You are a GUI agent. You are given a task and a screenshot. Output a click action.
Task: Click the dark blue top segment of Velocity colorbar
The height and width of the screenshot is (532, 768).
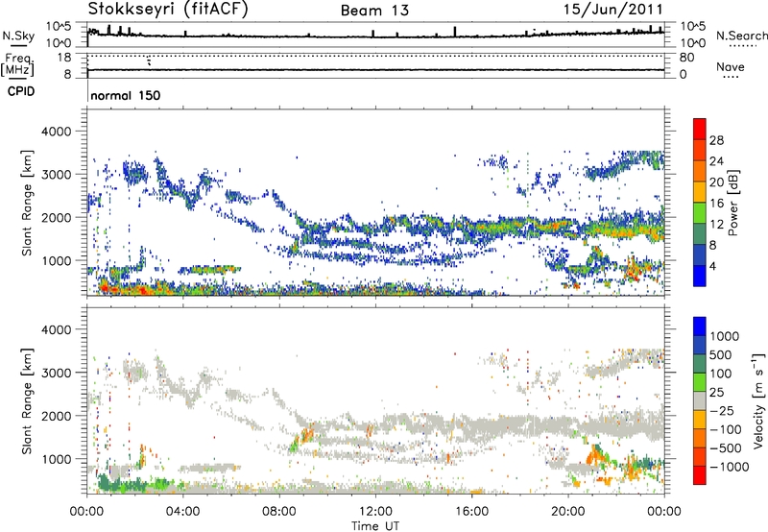coord(700,326)
